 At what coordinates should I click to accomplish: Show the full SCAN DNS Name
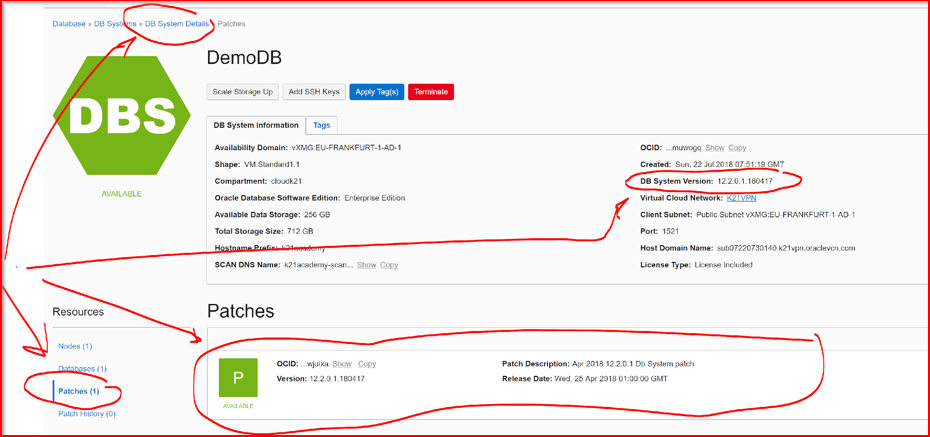366,265
